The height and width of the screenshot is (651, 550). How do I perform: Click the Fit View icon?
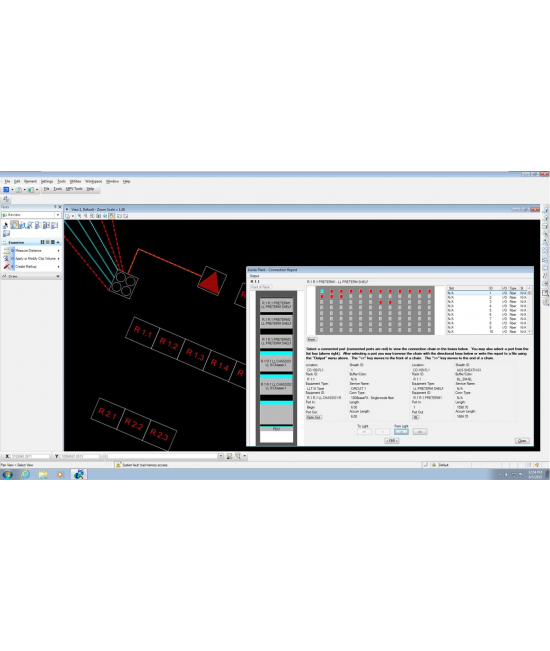pos(99,216)
